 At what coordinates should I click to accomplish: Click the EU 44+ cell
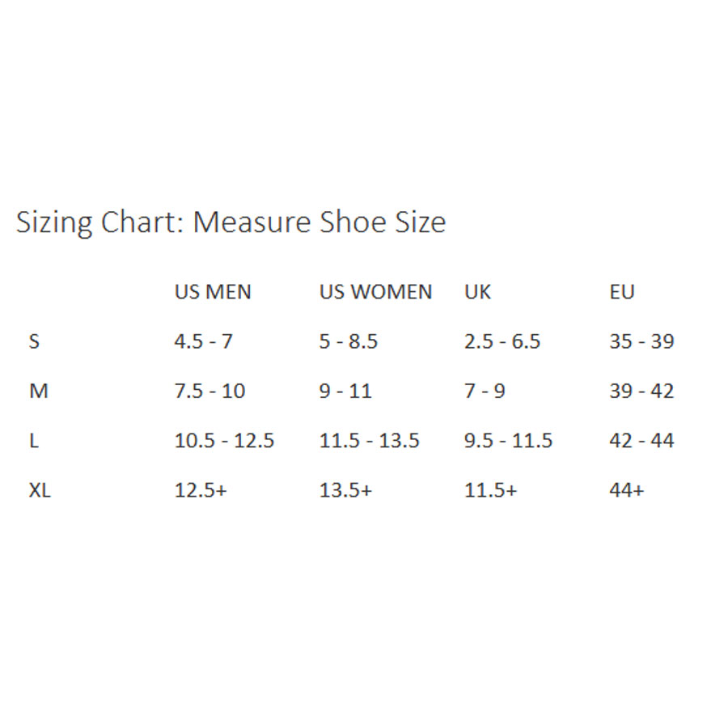(x=627, y=490)
